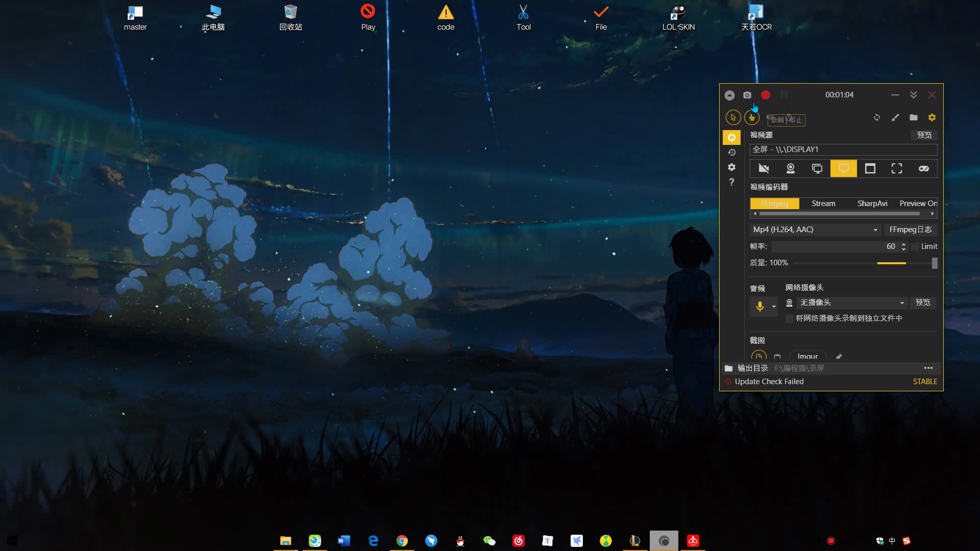The height and width of the screenshot is (551, 980).
Task: Open 此电脑 desktop icon
Action: tap(213, 17)
